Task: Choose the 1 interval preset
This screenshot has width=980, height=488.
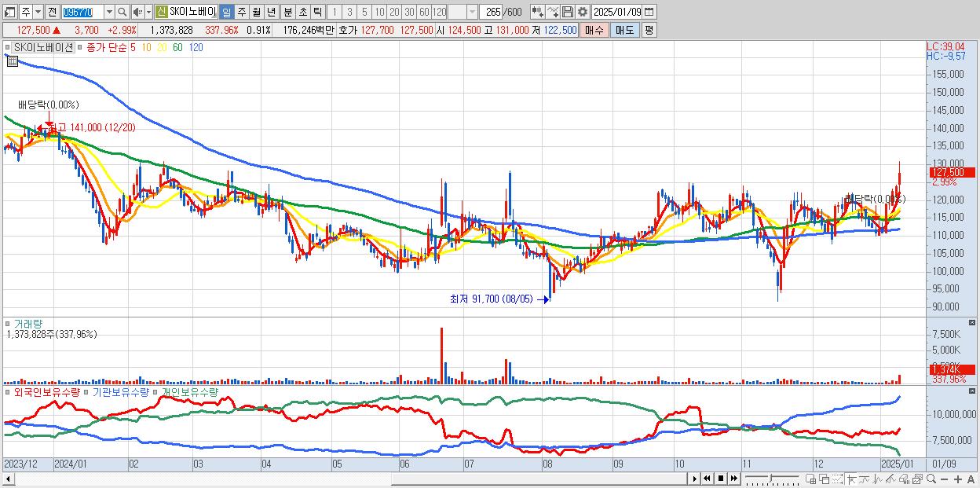Action: 334,12
